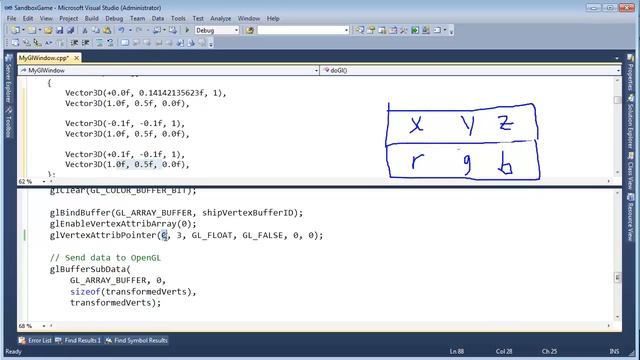Start debugging with the green play icon
The width and height of the screenshot is (640, 360).
pyautogui.click(x=187, y=30)
